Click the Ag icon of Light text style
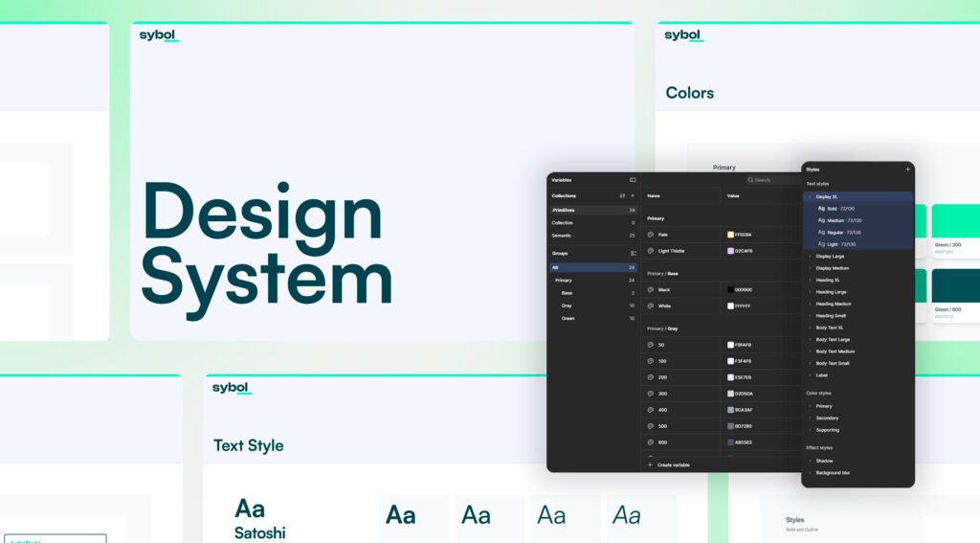 point(821,244)
